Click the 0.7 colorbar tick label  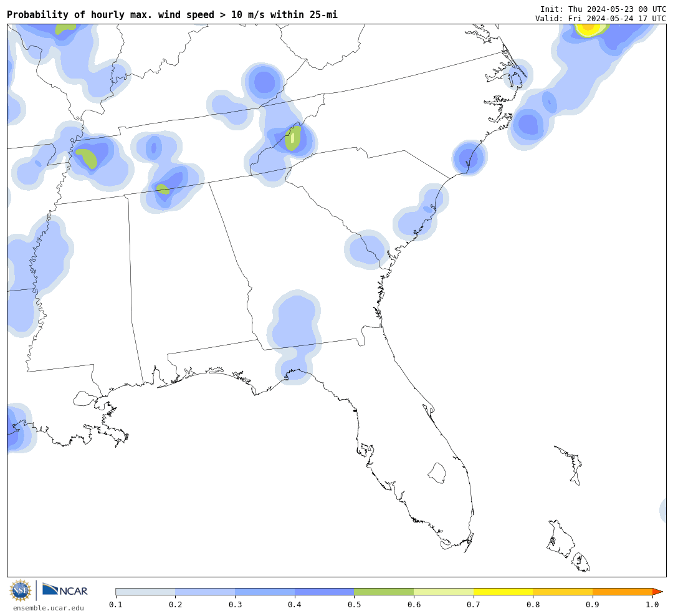(474, 604)
